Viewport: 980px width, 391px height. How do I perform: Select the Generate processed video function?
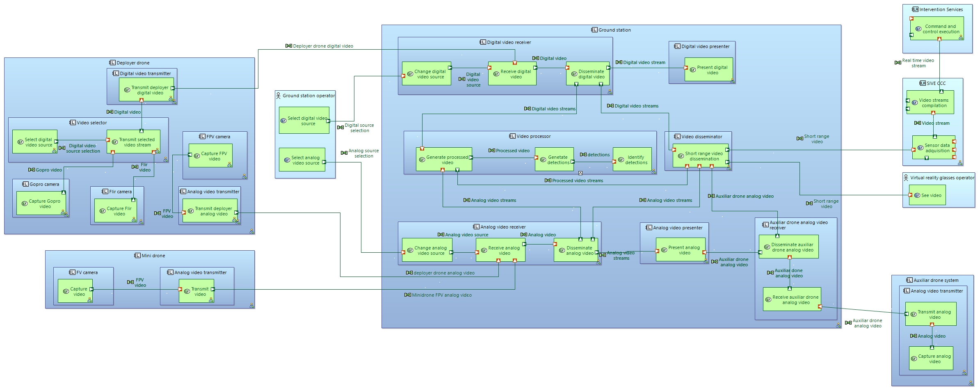coord(444,159)
